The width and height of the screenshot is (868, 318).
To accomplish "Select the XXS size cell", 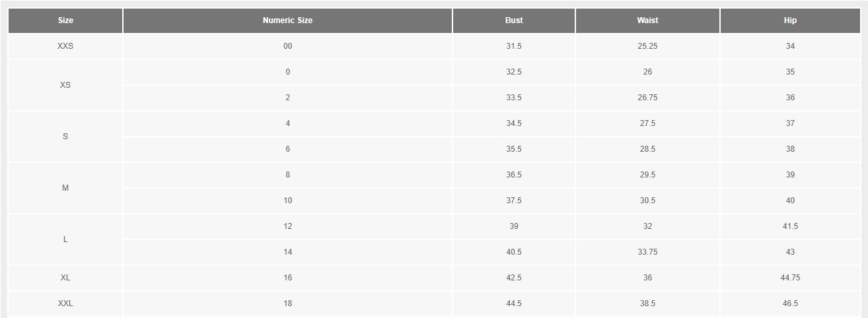I will pyautogui.click(x=65, y=46).
